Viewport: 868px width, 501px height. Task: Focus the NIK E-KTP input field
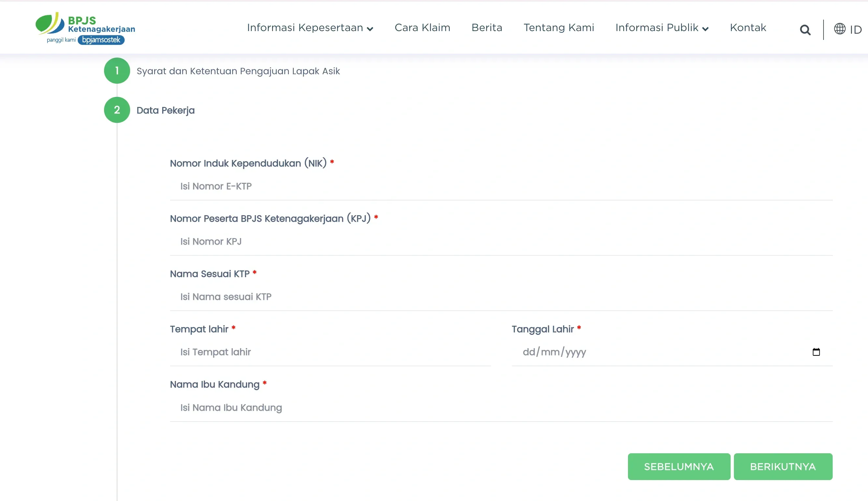(501, 186)
